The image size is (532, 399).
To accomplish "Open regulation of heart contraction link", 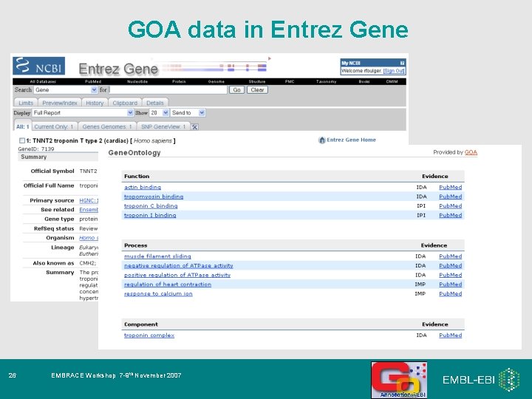I will tap(168, 284).
